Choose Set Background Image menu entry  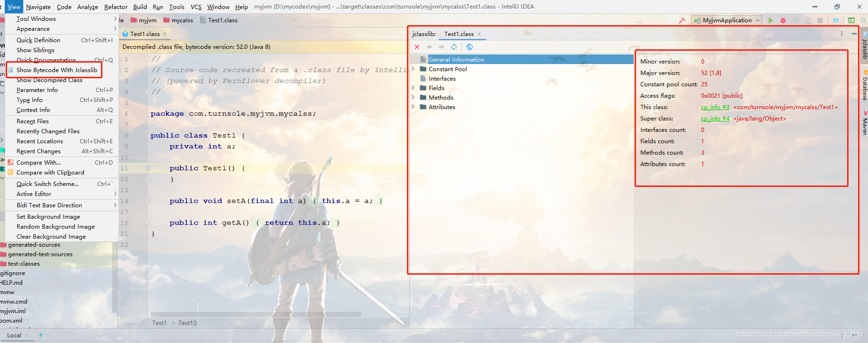62,217
